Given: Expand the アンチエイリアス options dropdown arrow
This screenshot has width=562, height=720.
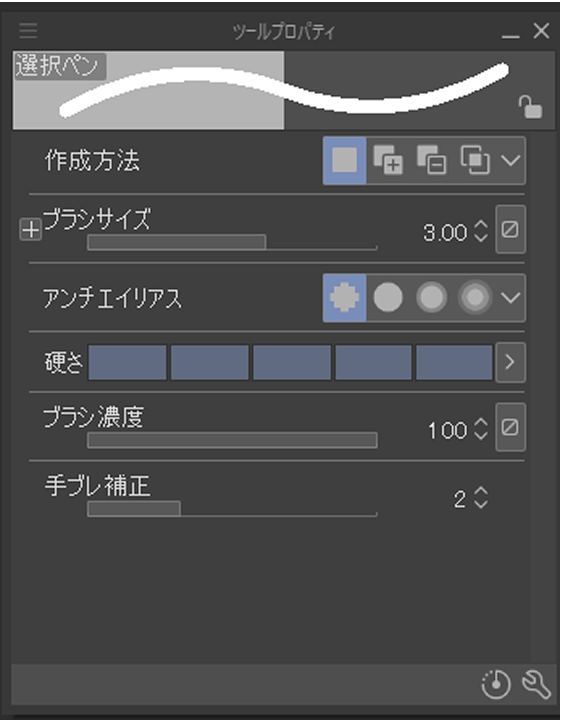Looking at the screenshot, I should click(511, 298).
